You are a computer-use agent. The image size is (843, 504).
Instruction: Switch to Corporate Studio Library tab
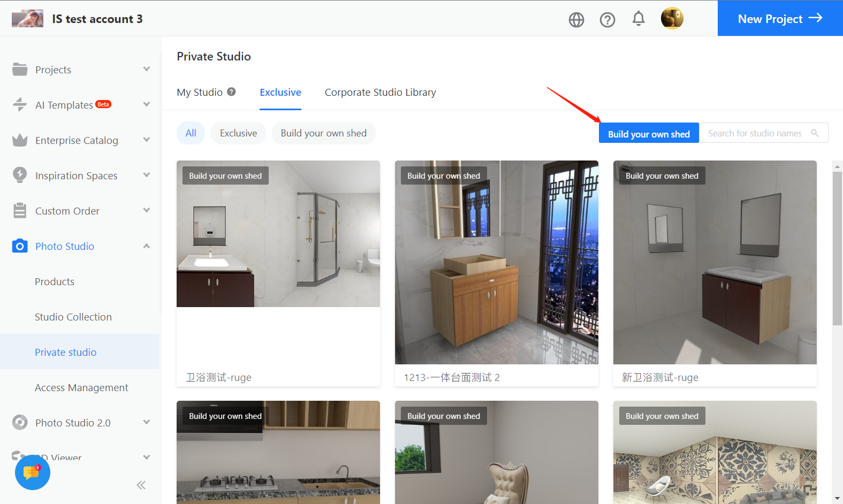[380, 93]
